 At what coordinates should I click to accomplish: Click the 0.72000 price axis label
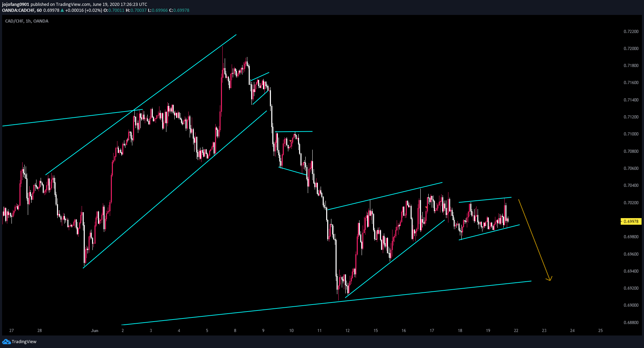(x=631, y=49)
